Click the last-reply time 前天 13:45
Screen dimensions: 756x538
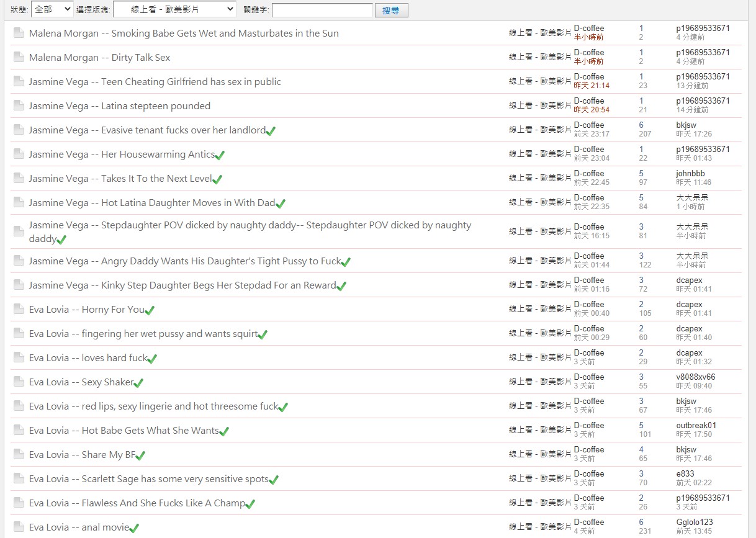(x=694, y=531)
